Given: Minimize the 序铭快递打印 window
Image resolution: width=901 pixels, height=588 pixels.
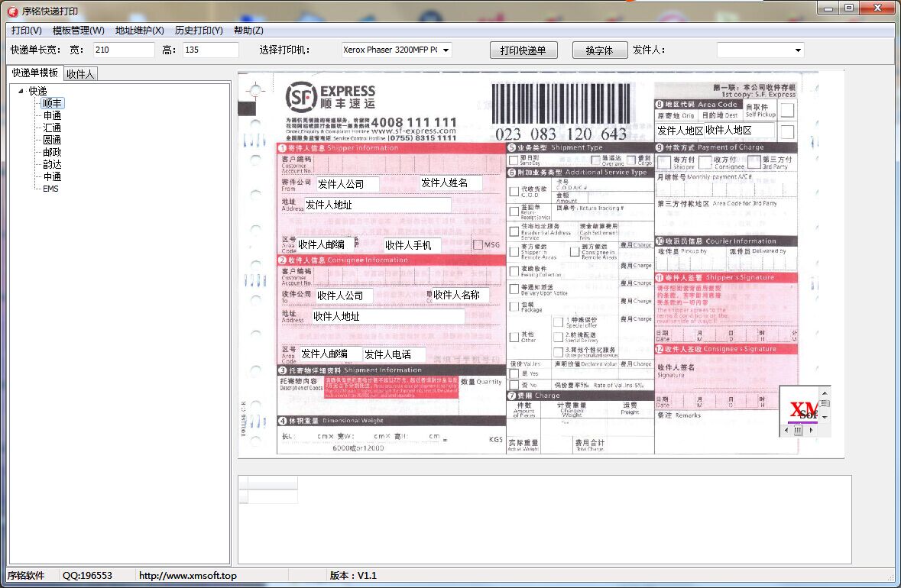Looking at the screenshot, I should [828, 8].
